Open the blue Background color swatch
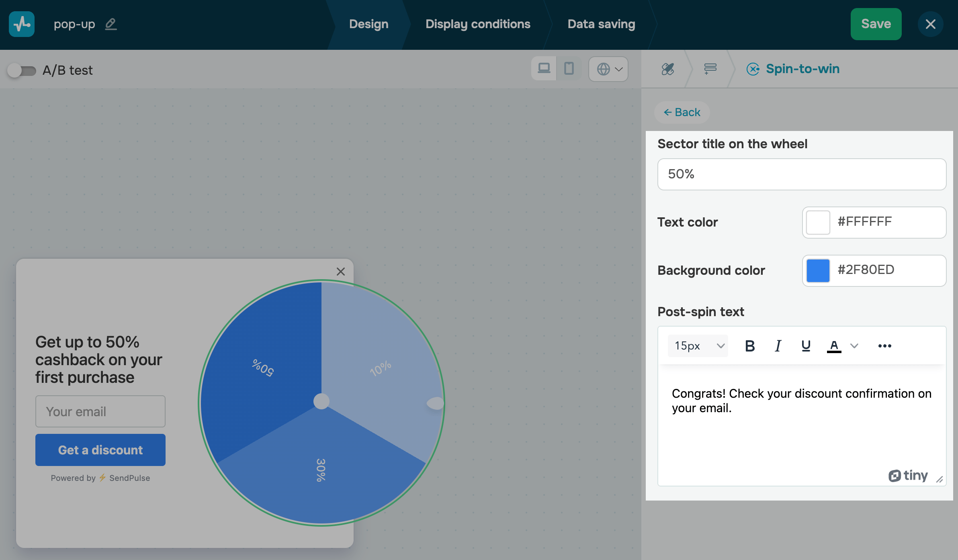 click(x=818, y=270)
